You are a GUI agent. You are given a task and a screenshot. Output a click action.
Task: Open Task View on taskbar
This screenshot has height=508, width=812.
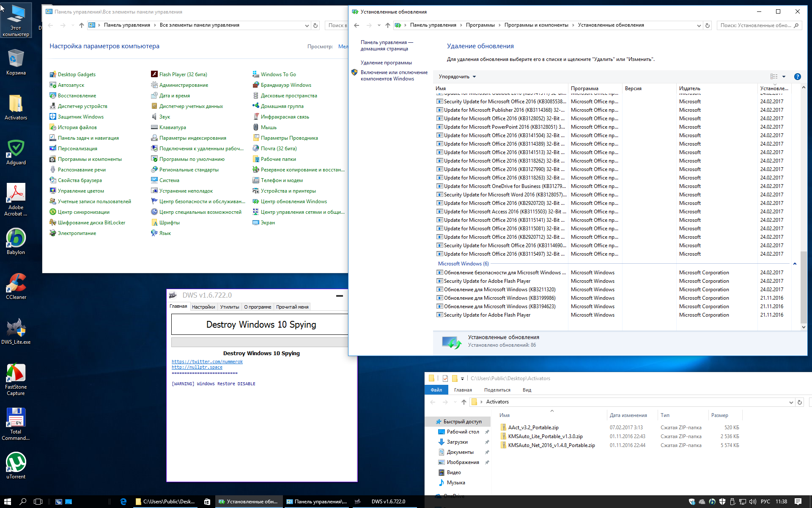coord(38,502)
